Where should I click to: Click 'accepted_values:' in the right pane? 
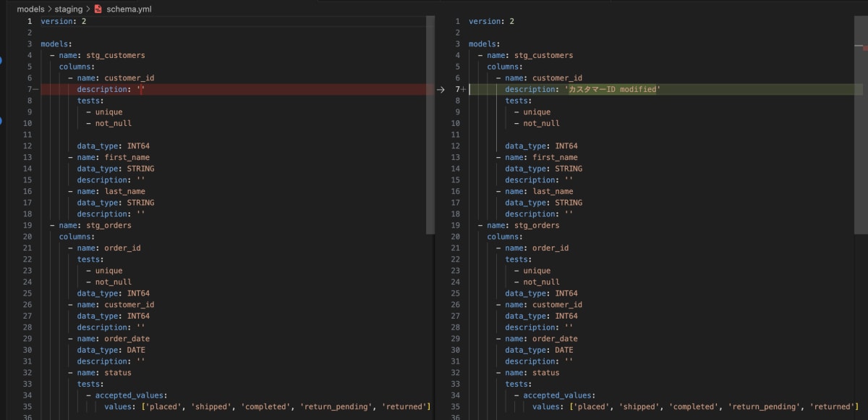coord(560,395)
